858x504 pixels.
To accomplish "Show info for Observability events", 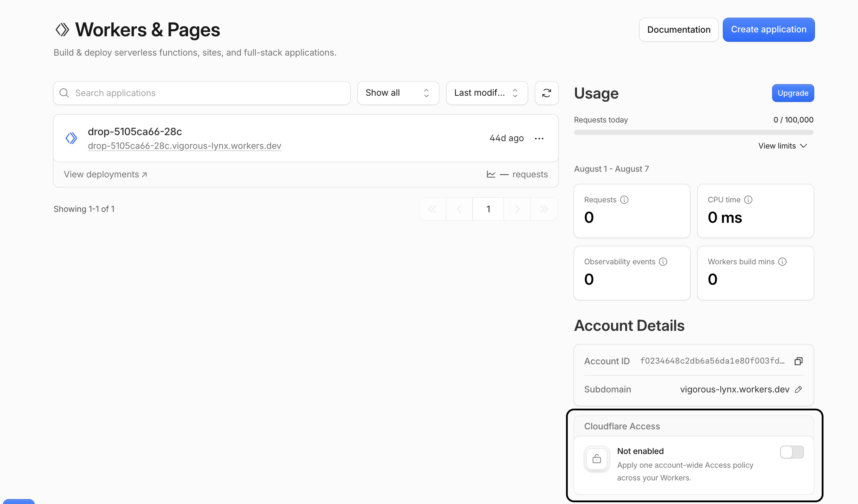I will point(663,262).
